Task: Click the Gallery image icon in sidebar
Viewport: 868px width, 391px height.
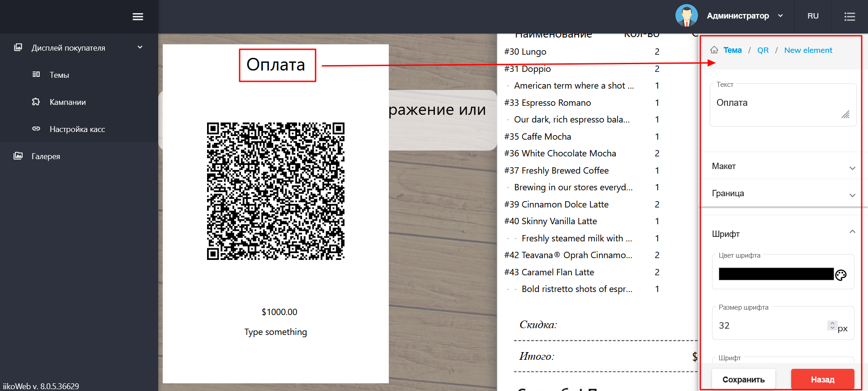Action: [x=18, y=156]
